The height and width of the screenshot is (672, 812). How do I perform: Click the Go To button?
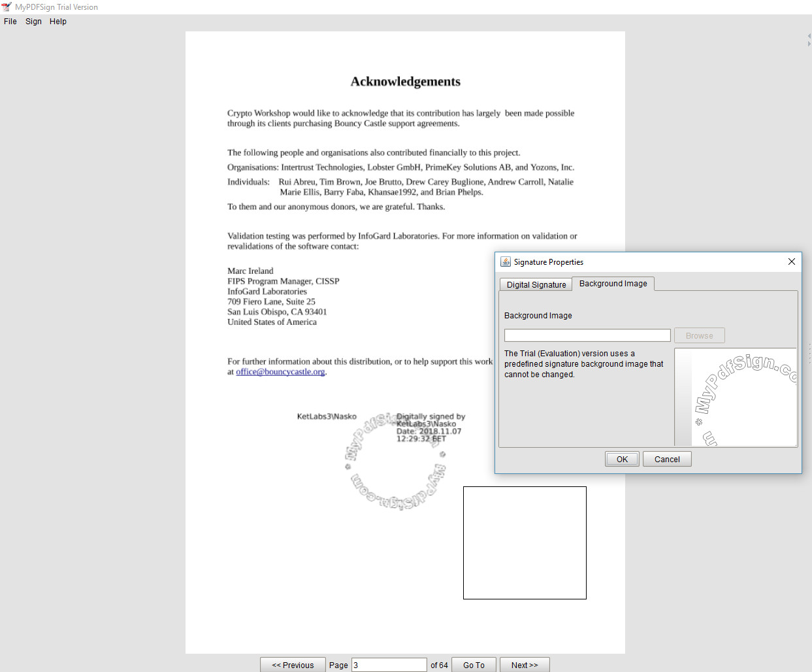(474, 665)
